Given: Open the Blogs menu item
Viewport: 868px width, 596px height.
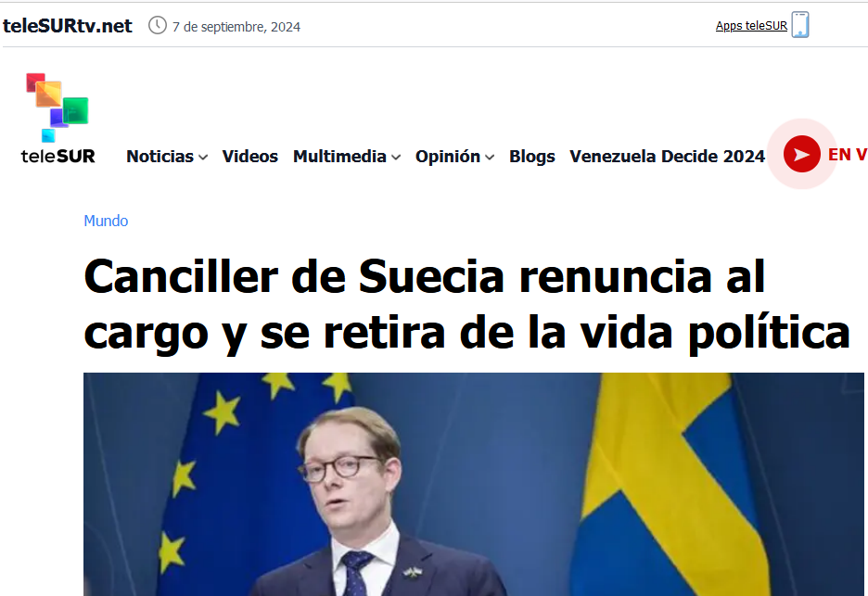Looking at the screenshot, I should pyautogui.click(x=532, y=157).
